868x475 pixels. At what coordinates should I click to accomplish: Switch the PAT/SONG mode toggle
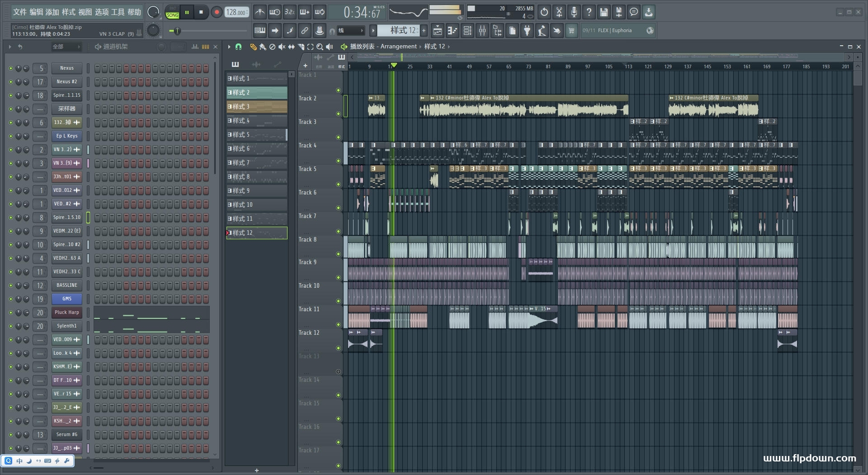[172, 12]
